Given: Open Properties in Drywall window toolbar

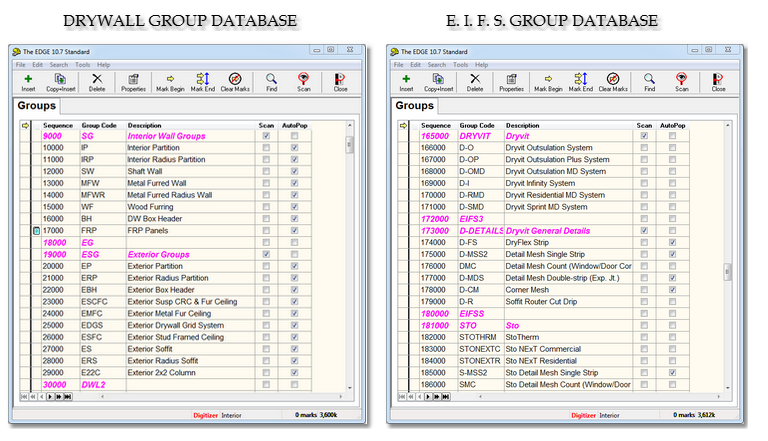Looking at the screenshot, I should pyautogui.click(x=133, y=82).
